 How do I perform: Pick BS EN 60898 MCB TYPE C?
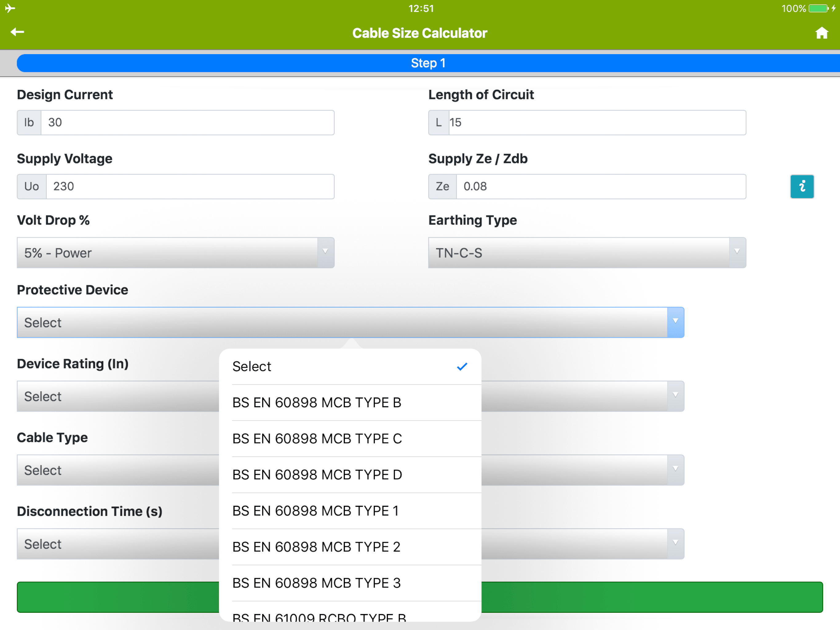point(349,438)
